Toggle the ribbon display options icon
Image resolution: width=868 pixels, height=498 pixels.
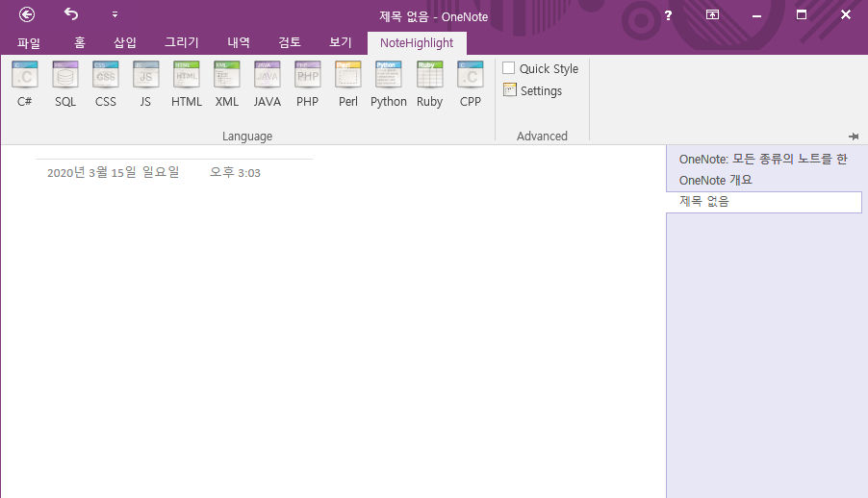coord(712,15)
